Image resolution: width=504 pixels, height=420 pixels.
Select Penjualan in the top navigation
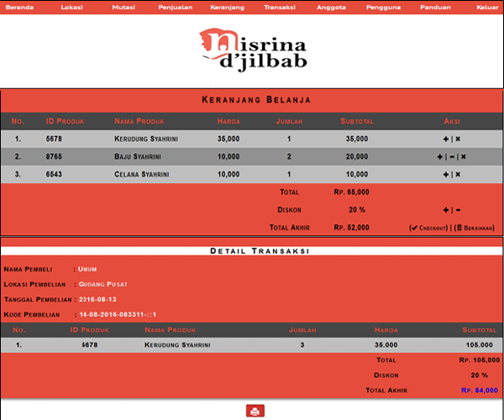(176, 7)
